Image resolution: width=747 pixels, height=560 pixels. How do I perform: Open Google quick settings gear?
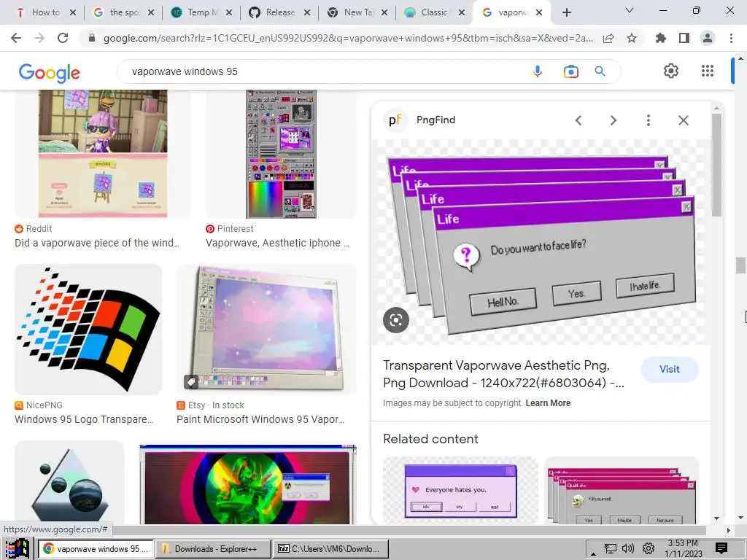click(x=671, y=71)
